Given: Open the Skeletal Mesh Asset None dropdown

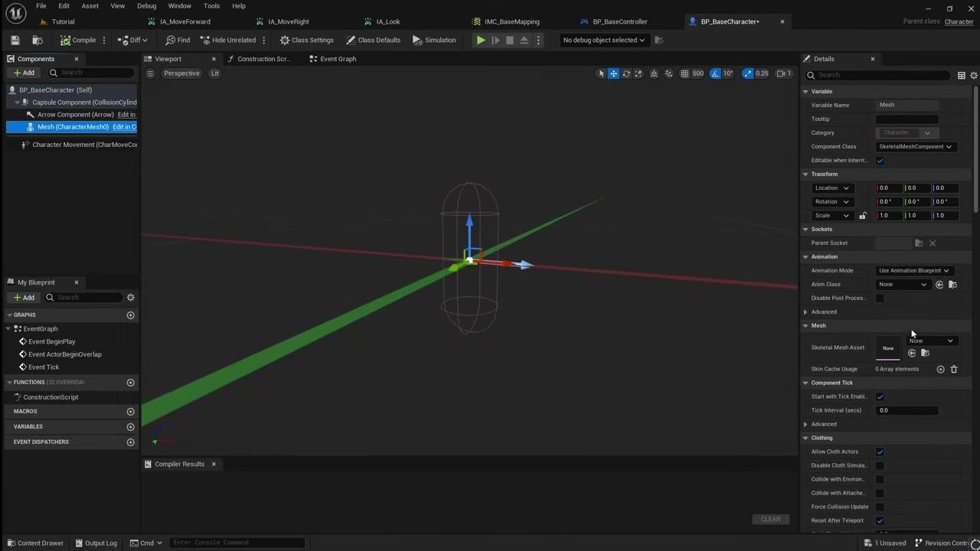Looking at the screenshot, I should (x=931, y=341).
